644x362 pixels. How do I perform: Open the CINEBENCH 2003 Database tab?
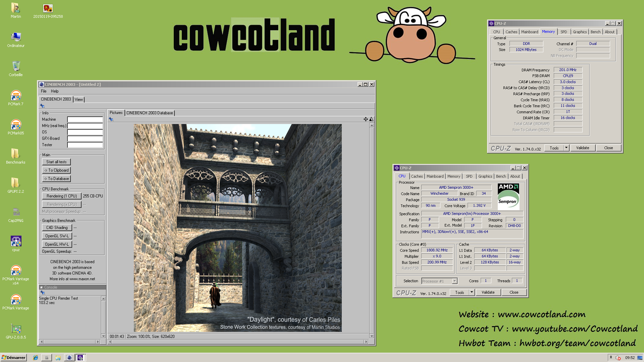coord(150,113)
